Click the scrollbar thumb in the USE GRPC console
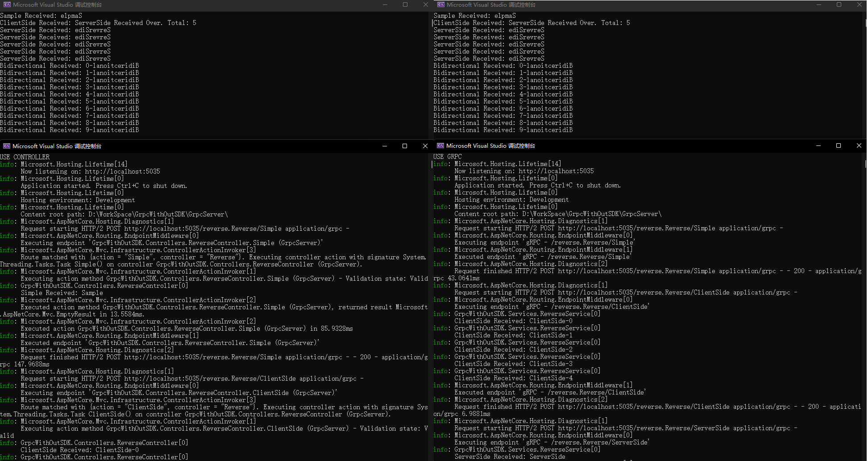The image size is (868, 461). pos(866,164)
